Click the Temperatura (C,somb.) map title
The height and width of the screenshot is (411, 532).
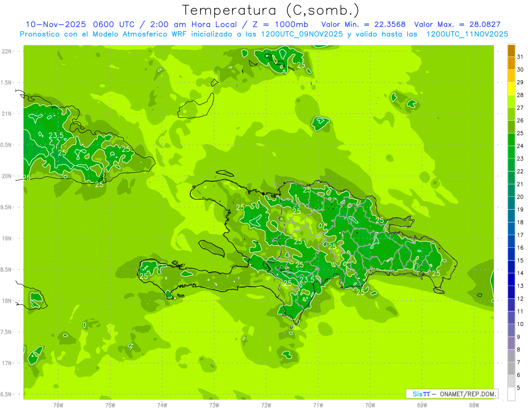[x=270, y=10]
